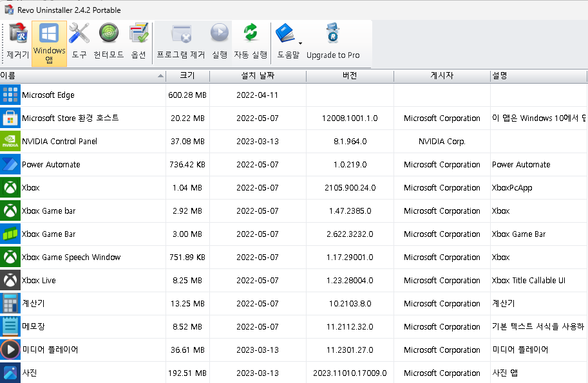Click the 8.1.964.0 version cell
This screenshot has height=383, width=588.
[350, 141]
